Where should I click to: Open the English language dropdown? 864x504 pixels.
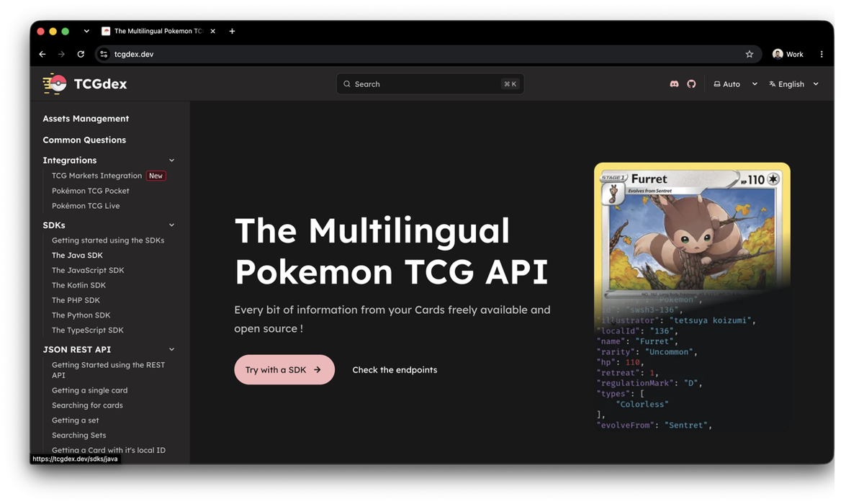click(x=793, y=84)
